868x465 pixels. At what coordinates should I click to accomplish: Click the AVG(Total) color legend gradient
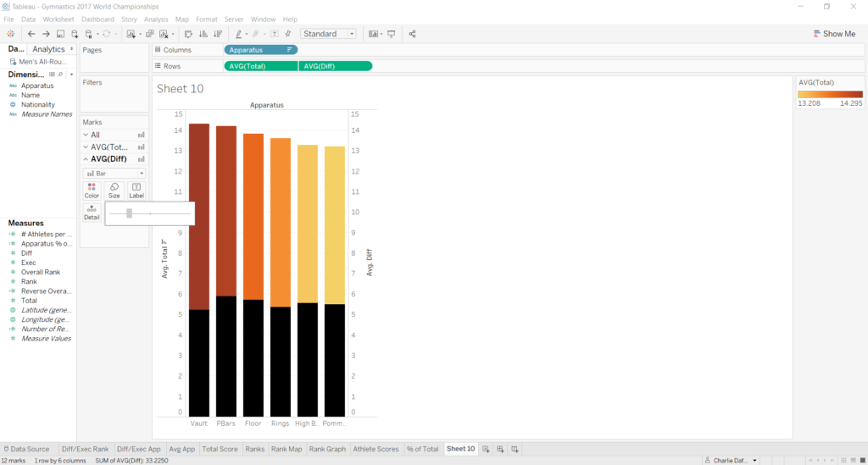point(830,94)
